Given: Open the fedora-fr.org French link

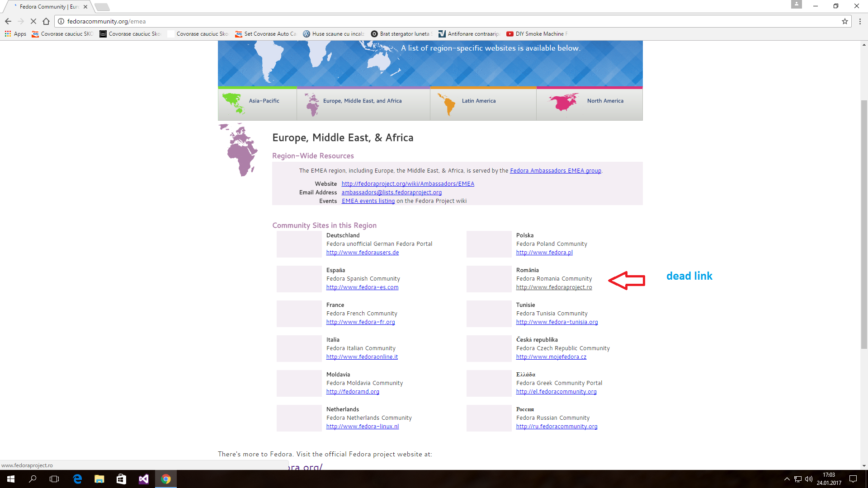Looking at the screenshot, I should [360, 322].
